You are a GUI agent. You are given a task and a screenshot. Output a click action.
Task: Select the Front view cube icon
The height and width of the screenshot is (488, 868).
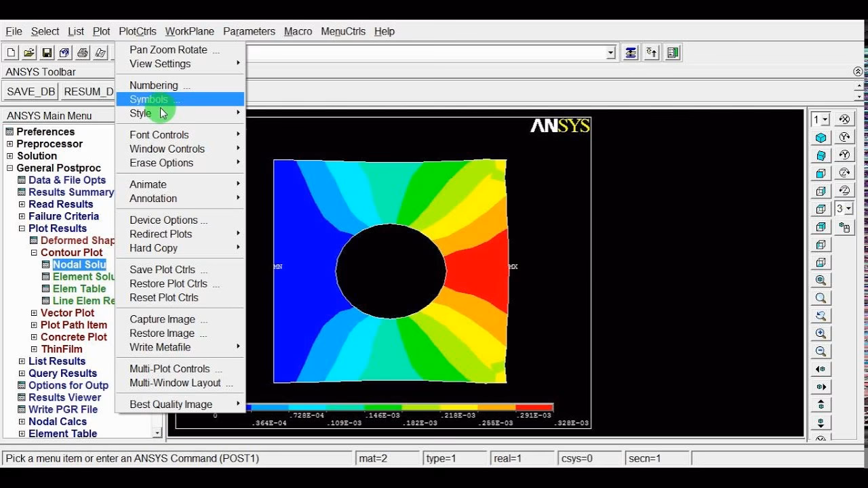pos(821,174)
